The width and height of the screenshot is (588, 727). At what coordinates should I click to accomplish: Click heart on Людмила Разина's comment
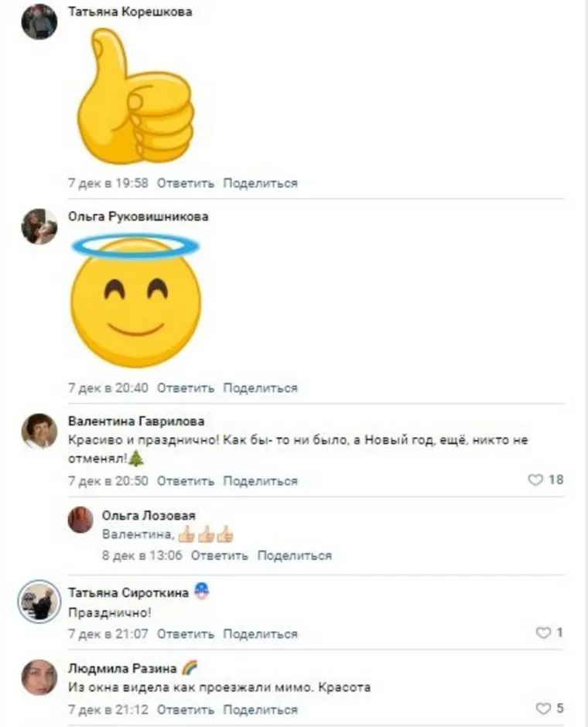tap(543, 708)
